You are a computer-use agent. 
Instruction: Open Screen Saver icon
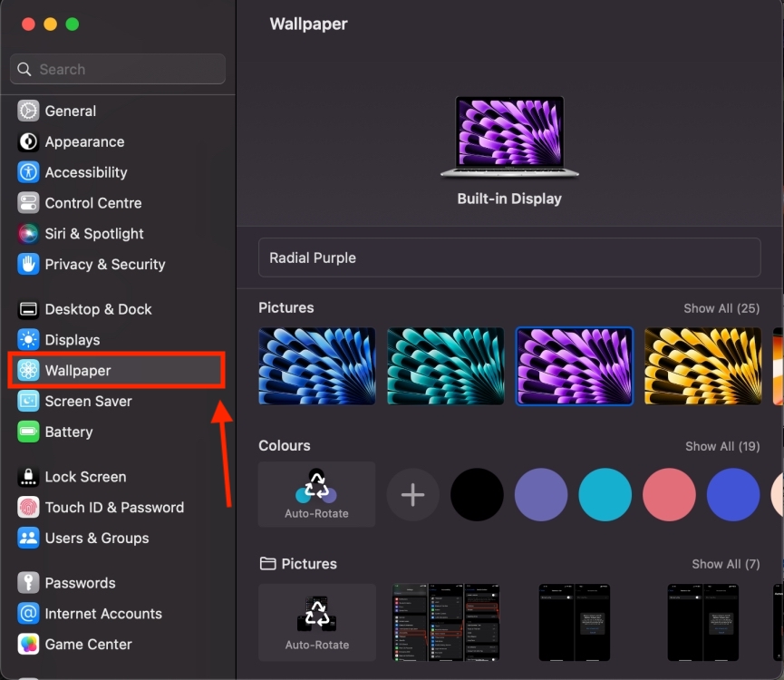(28, 401)
